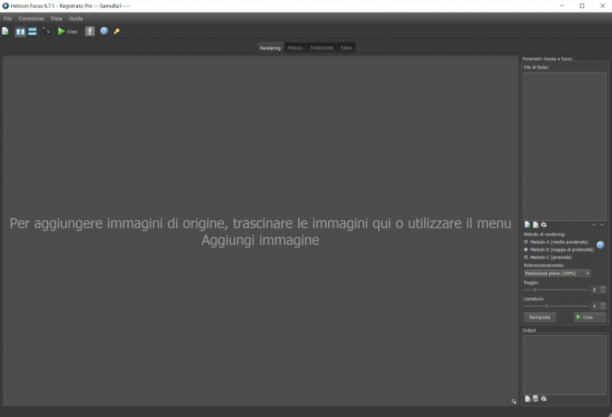Switch to horizontal split view layout
Viewport: 612px width, 417px height.
pyautogui.click(x=32, y=32)
